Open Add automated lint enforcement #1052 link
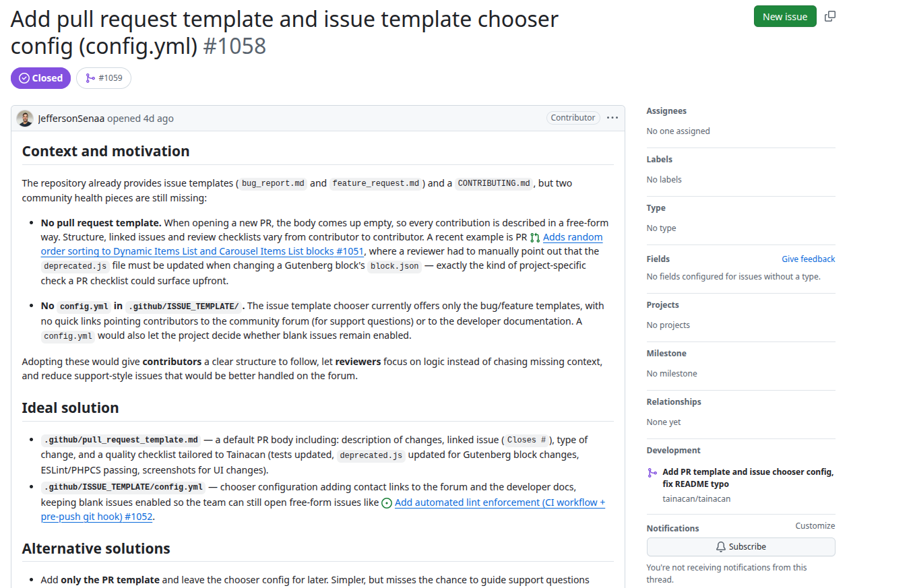Screen dimensions: 913x588 pyautogui.click(x=323, y=510)
